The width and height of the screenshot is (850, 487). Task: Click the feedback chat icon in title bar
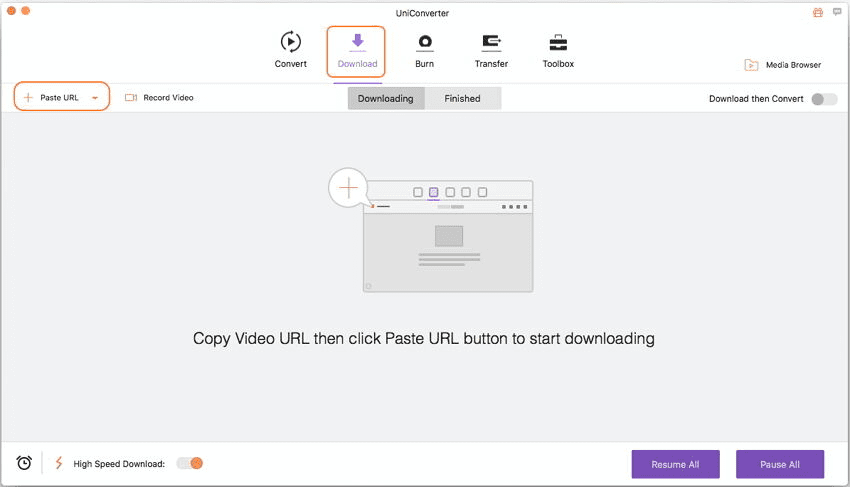836,12
